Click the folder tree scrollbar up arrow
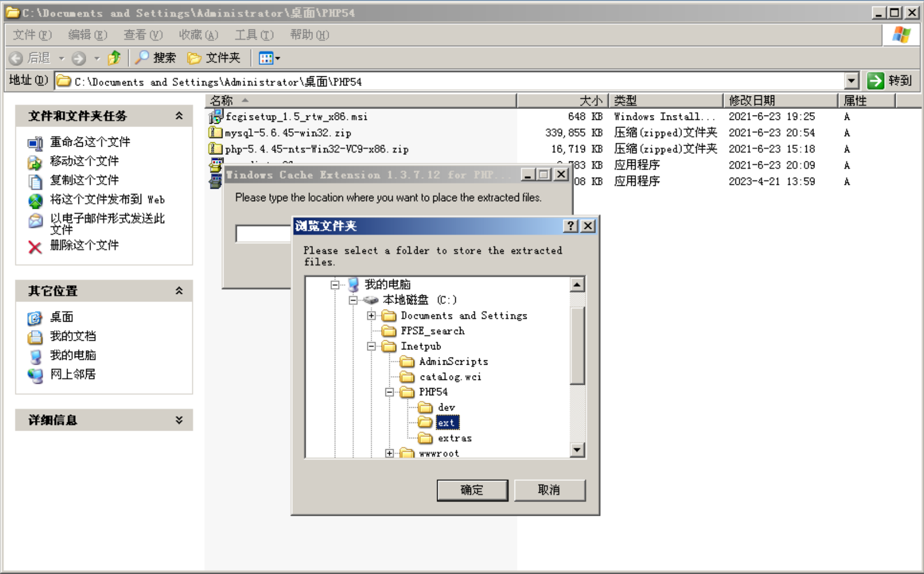Image resolution: width=924 pixels, height=574 pixels. pos(577,285)
